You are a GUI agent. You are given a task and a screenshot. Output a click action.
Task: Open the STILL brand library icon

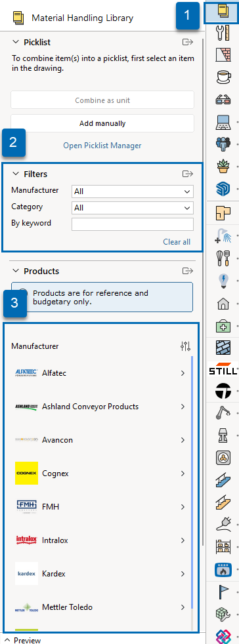[x=223, y=371]
